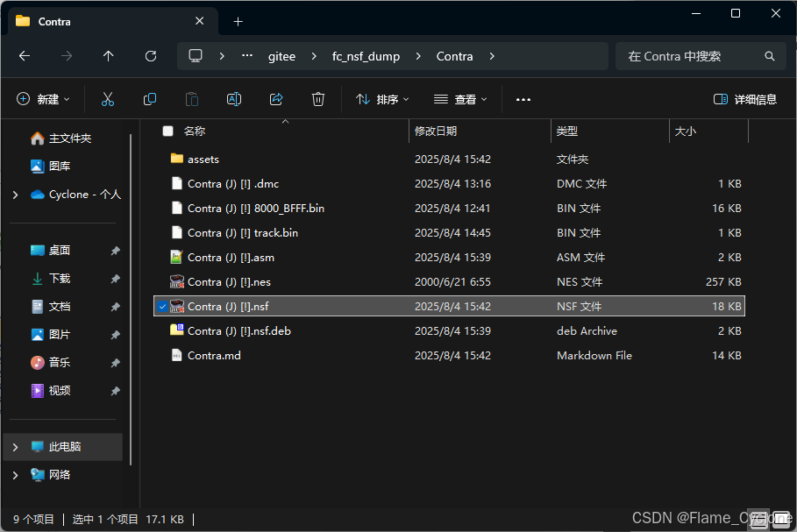Click the gitee breadcrumb

point(281,56)
